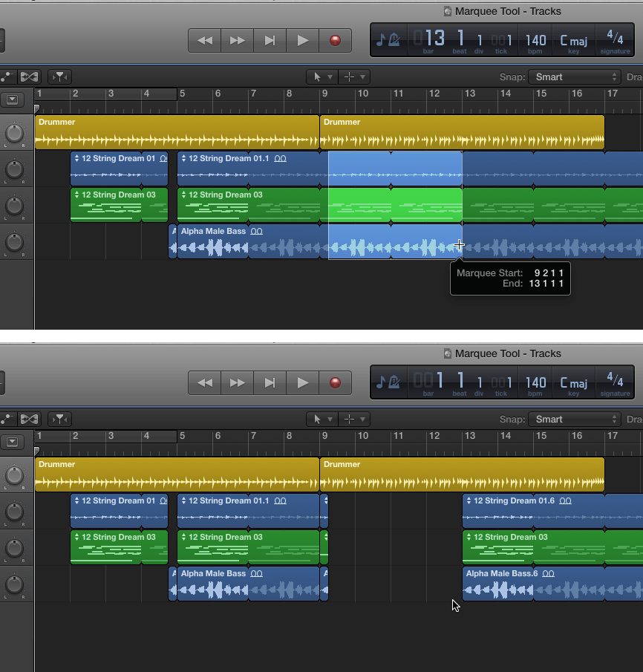Click the note icon in top LCD
The image size is (643, 672).
[x=380, y=40]
